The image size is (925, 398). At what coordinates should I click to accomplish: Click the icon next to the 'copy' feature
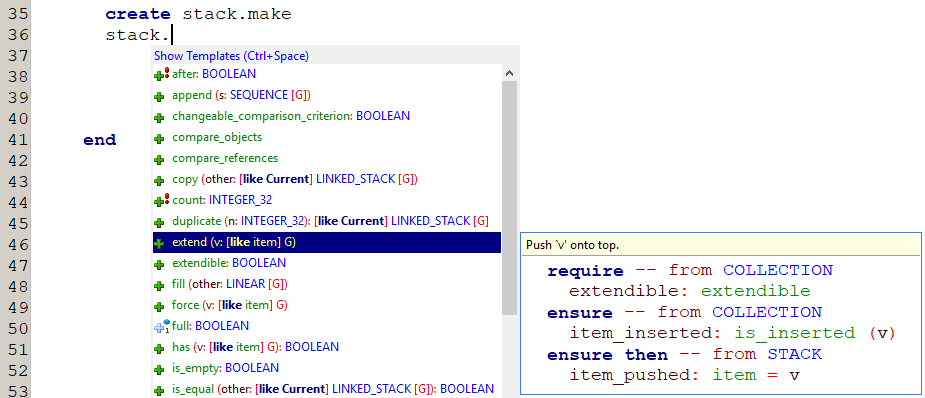[159, 180]
